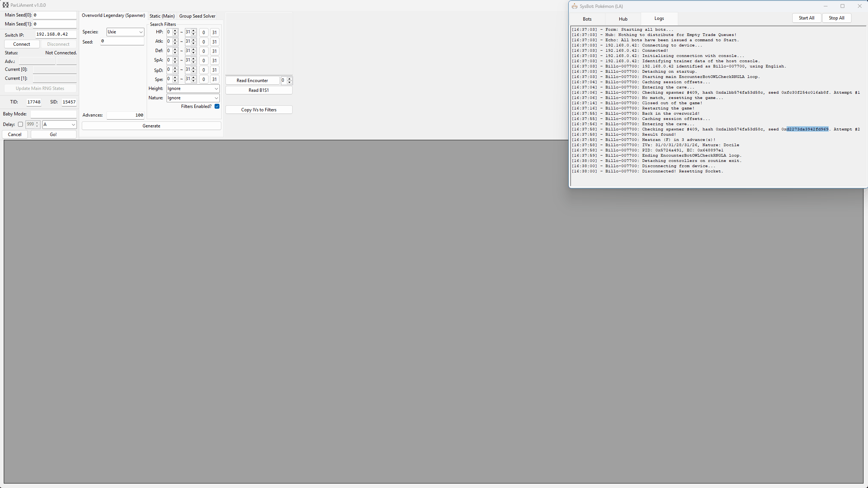Screen dimensions: 868x488
Task: Click Copy IVs to Filters
Action: click(259, 109)
